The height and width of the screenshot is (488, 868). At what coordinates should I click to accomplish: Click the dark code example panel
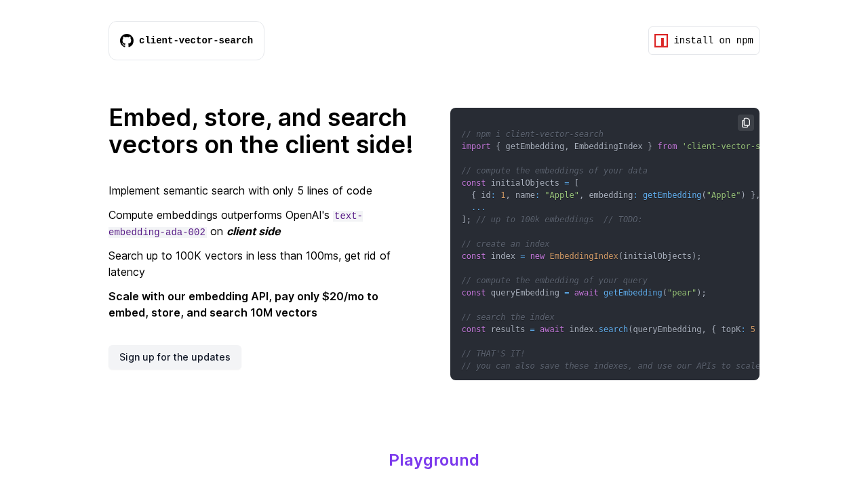coord(604,244)
